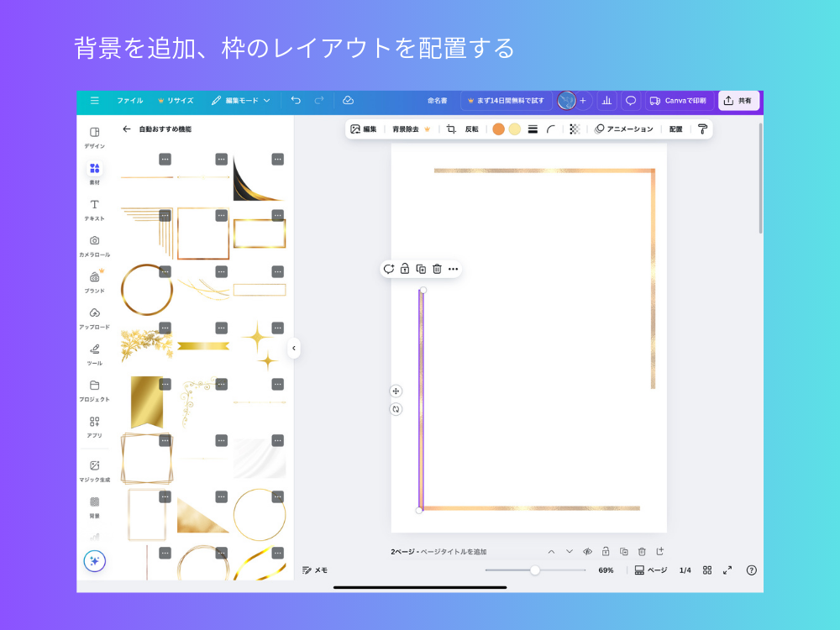Click the orange color swatch in the toolbar
Screen dimensions: 840x630
(x=499, y=129)
